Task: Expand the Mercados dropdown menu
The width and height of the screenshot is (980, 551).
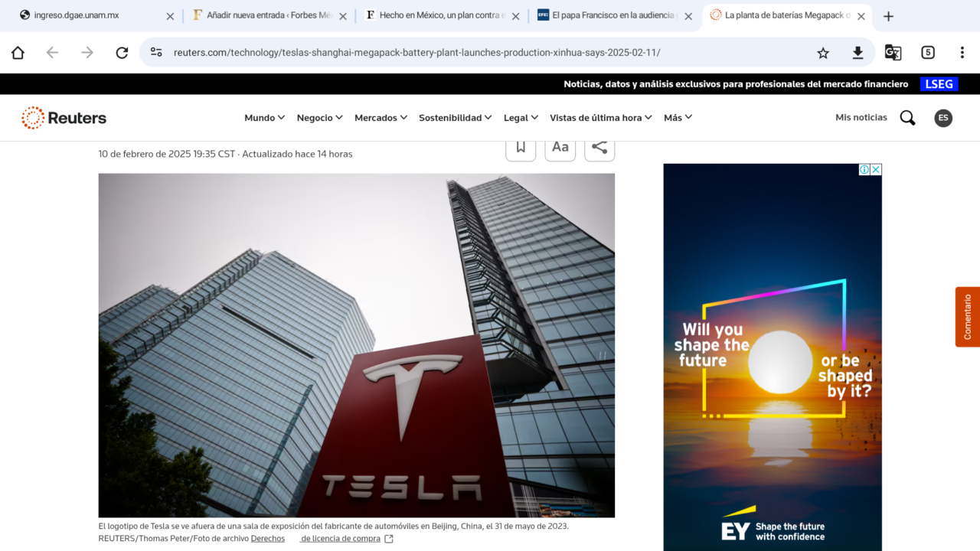Action: tap(381, 118)
